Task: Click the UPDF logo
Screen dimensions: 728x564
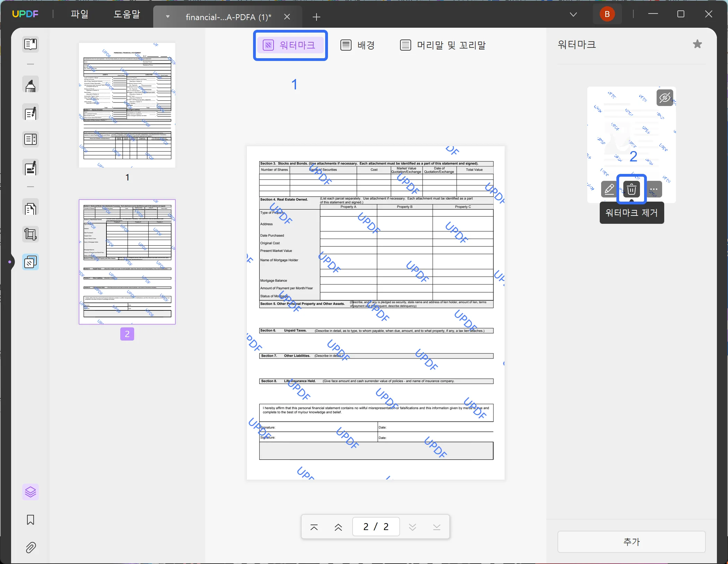Action: (x=25, y=14)
